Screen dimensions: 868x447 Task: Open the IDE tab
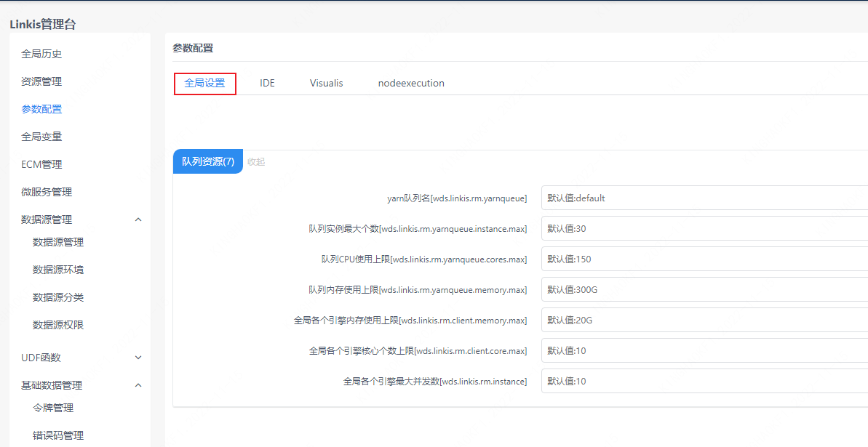267,84
